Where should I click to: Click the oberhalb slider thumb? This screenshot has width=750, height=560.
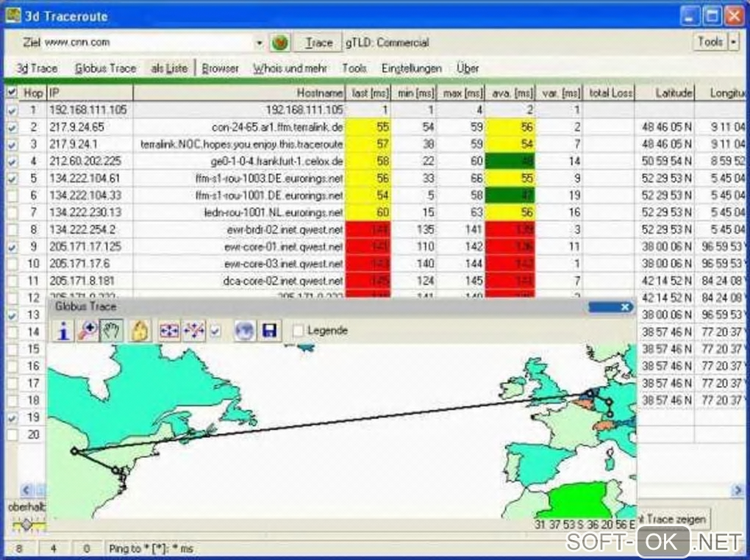[26, 525]
